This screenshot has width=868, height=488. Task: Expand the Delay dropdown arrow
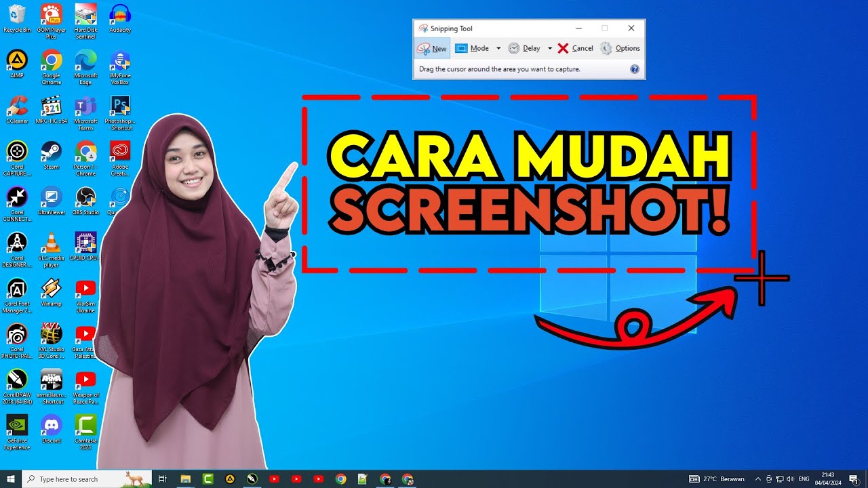550,48
